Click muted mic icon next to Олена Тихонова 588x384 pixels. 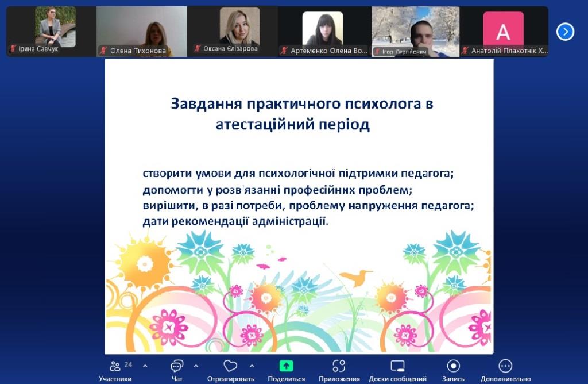tap(103, 51)
